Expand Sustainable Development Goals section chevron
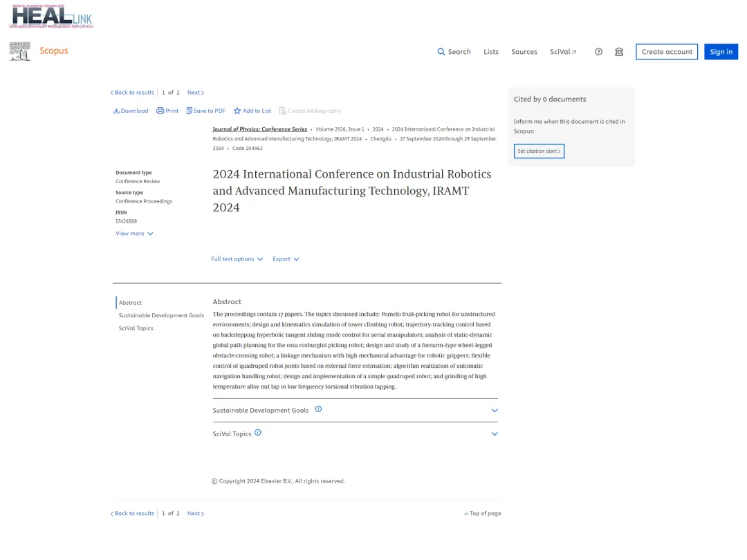This screenshot has height=560, width=747. click(x=495, y=411)
